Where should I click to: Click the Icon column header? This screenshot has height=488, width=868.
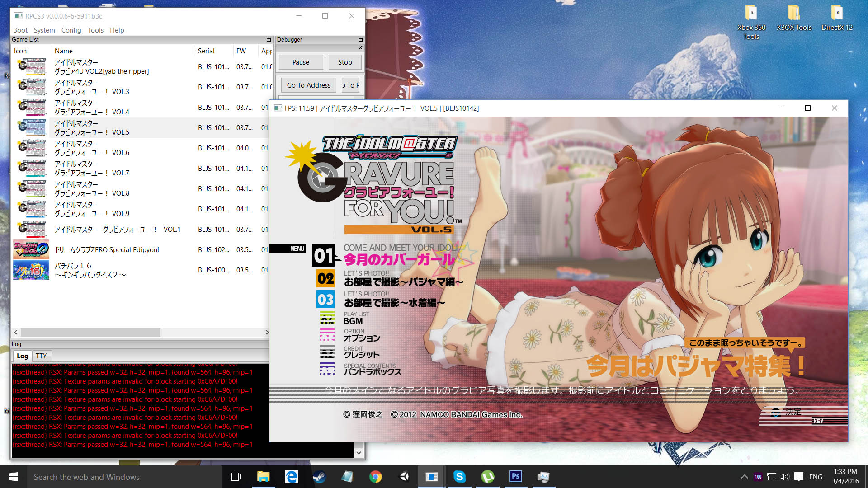(x=31, y=51)
